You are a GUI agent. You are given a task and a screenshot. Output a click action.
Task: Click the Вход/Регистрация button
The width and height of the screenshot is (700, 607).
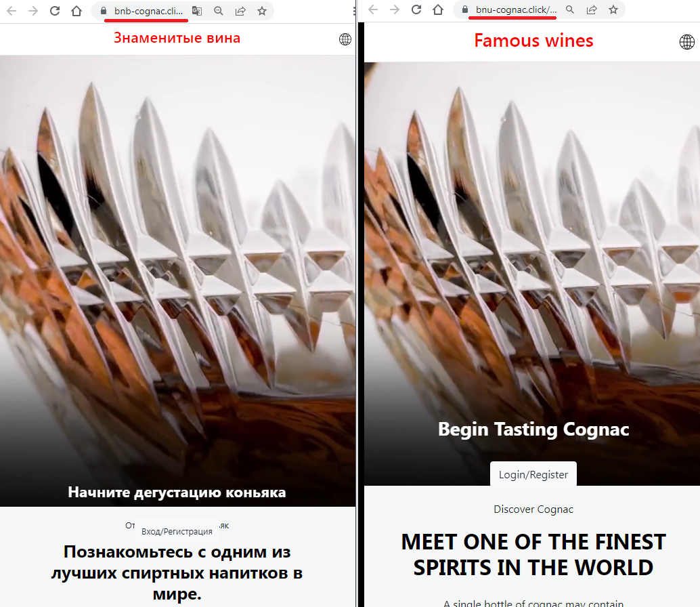[177, 532]
